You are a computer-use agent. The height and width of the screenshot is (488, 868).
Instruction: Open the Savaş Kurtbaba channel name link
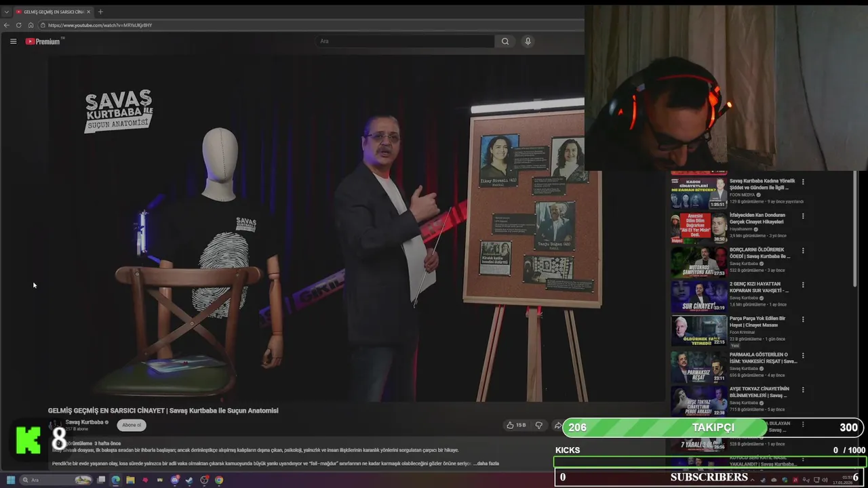(84, 422)
